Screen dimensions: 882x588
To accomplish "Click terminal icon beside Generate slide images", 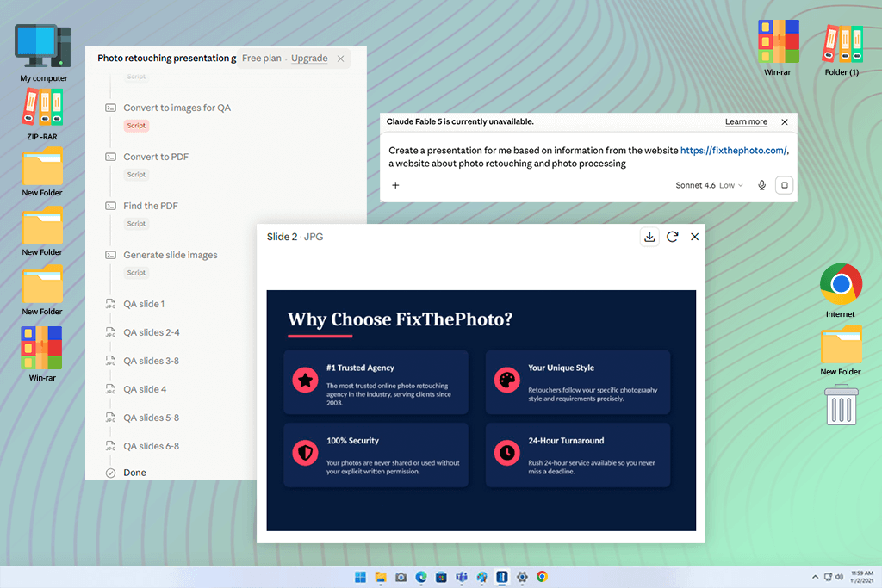I will (111, 255).
